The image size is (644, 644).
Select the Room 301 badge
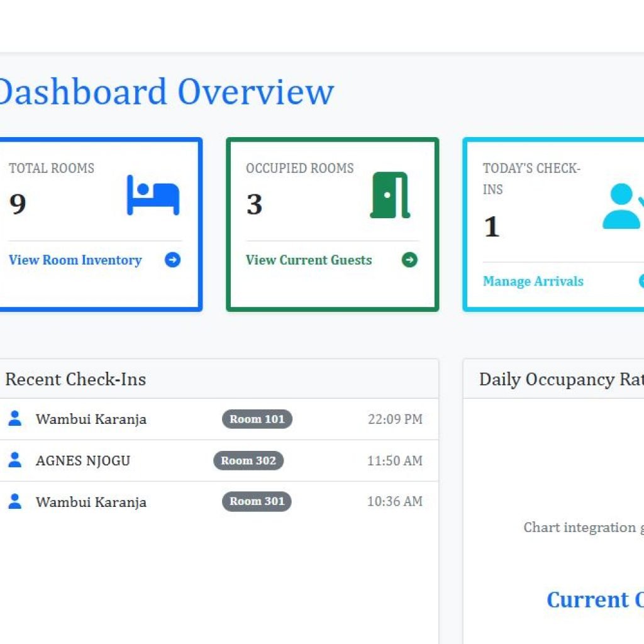(257, 501)
